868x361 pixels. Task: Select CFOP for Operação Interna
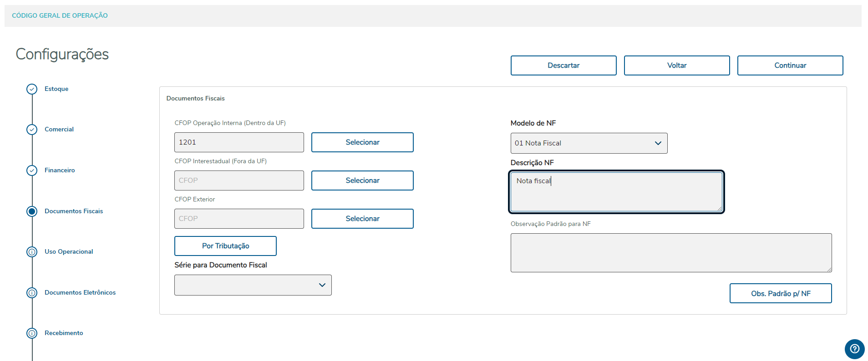362,142
